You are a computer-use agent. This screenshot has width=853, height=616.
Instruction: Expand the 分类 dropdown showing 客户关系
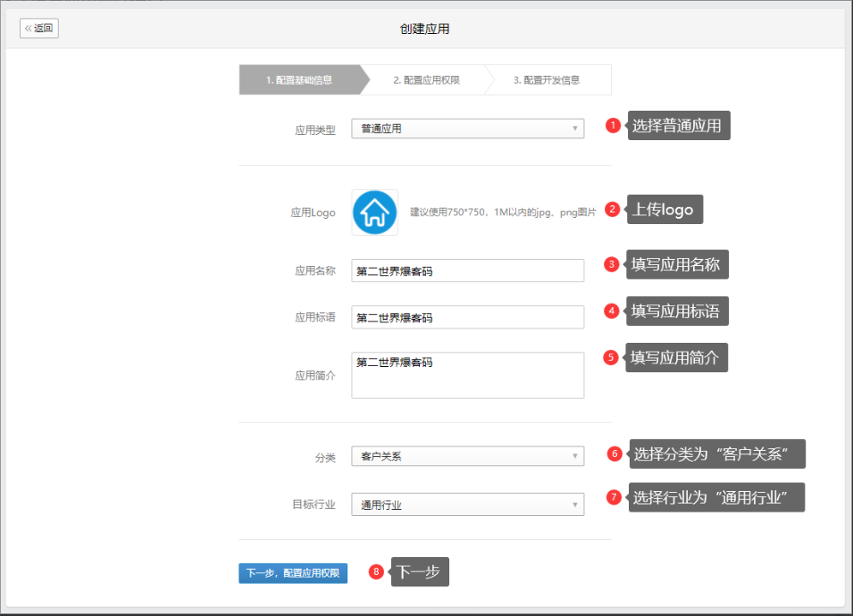coord(467,456)
